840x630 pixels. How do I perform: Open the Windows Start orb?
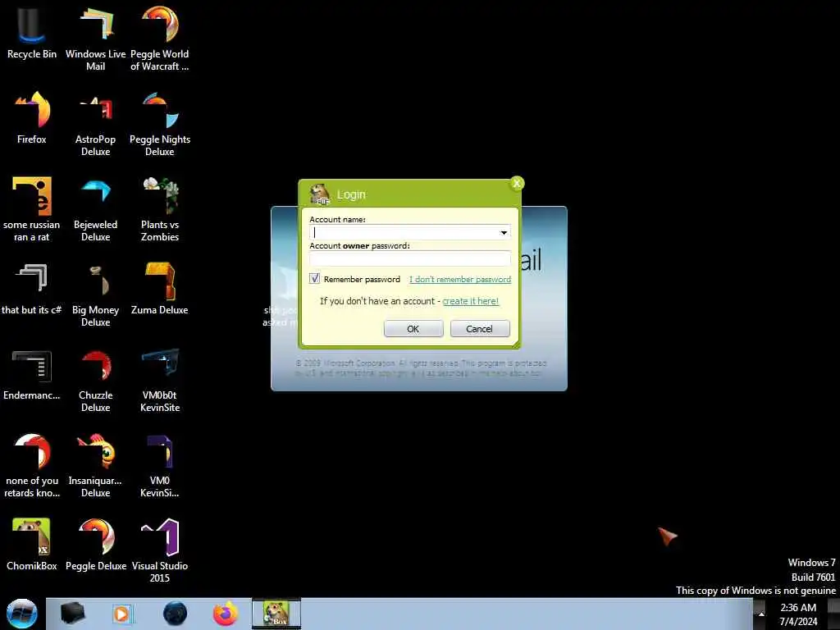click(22, 614)
